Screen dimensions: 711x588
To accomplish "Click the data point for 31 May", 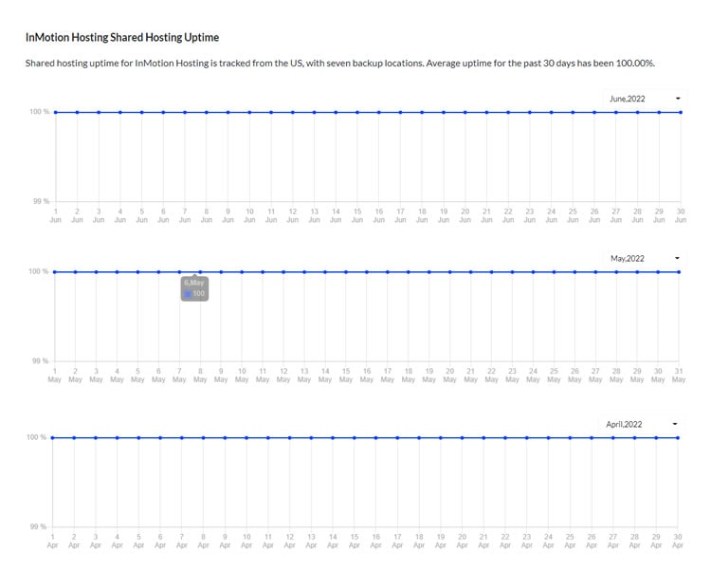I will click(x=679, y=272).
